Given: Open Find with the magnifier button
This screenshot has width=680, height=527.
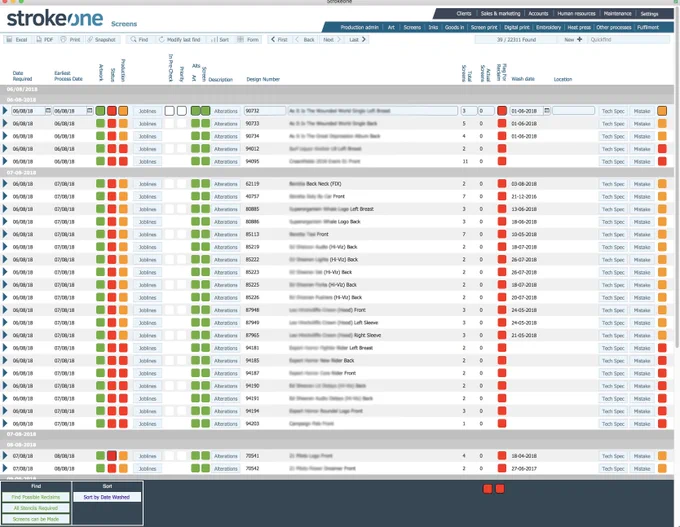Looking at the screenshot, I should click(x=140, y=39).
